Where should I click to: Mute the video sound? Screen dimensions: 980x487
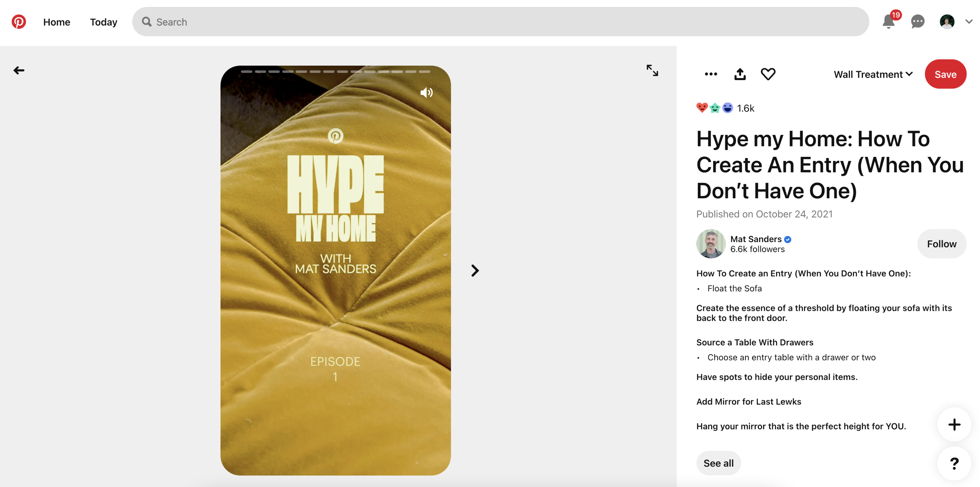click(426, 93)
